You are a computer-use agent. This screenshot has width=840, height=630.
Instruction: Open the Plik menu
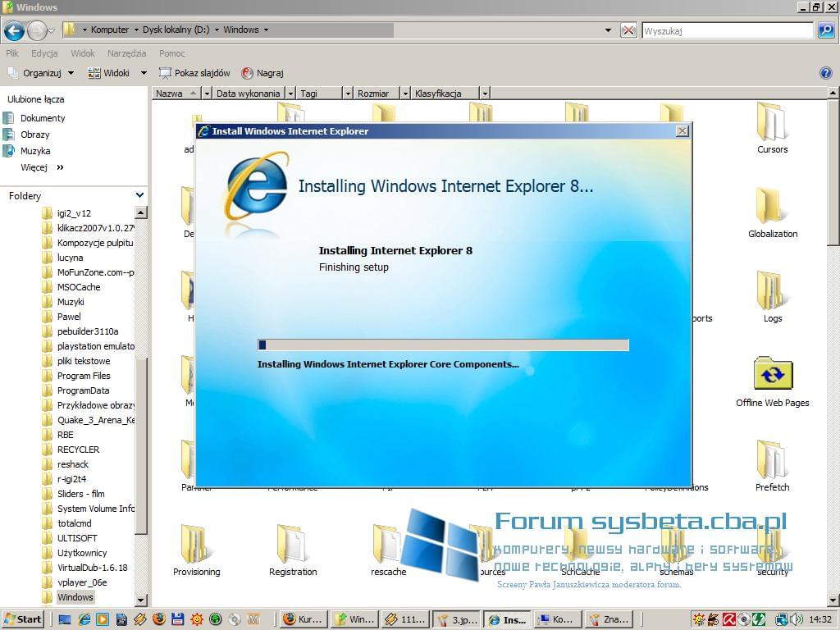(x=12, y=53)
